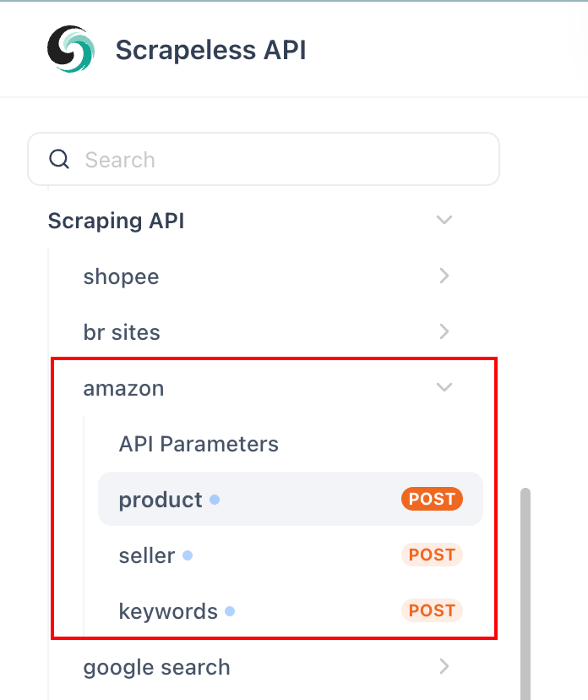The height and width of the screenshot is (700, 588).
Task: Click the blue dot beside seller
Action: click(x=188, y=555)
